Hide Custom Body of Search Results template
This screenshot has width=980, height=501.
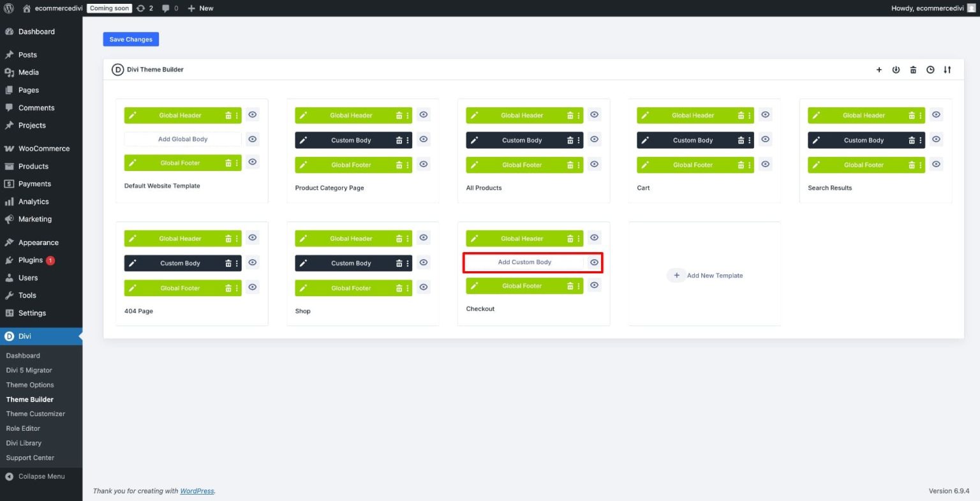(x=936, y=140)
